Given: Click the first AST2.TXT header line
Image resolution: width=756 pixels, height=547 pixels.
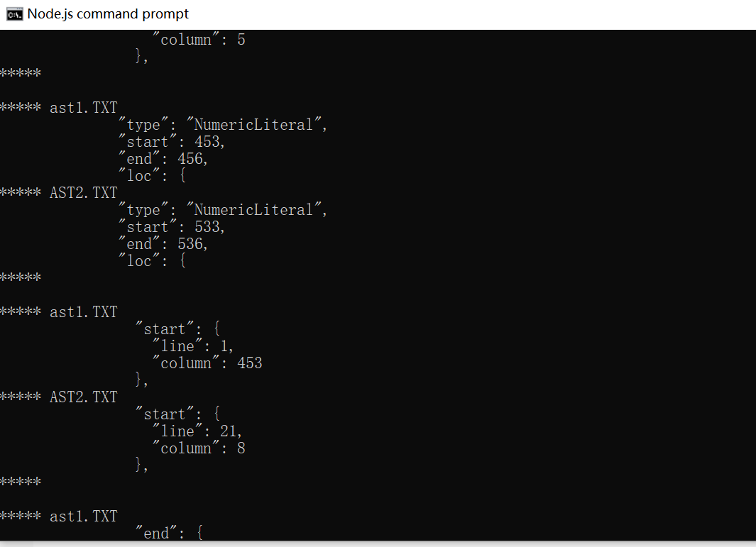Looking at the screenshot, I should pyautogui.click(x=59, y=193).
